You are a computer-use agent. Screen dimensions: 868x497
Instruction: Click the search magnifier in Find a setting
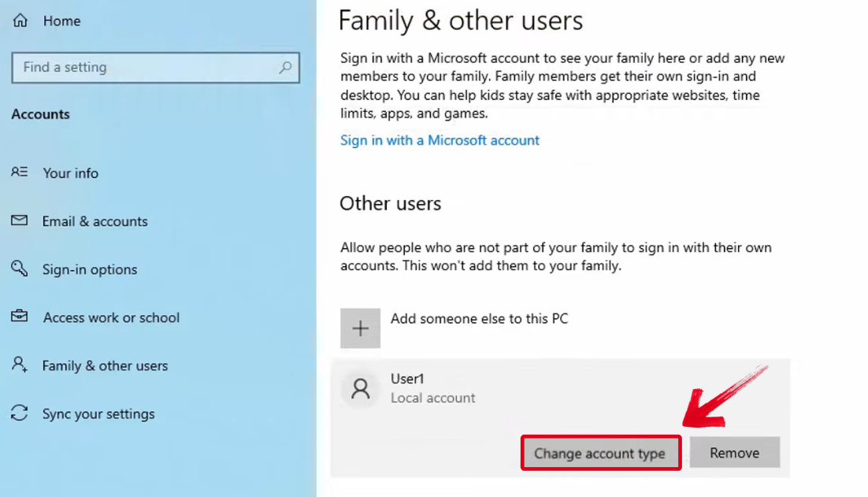point(285,68)
